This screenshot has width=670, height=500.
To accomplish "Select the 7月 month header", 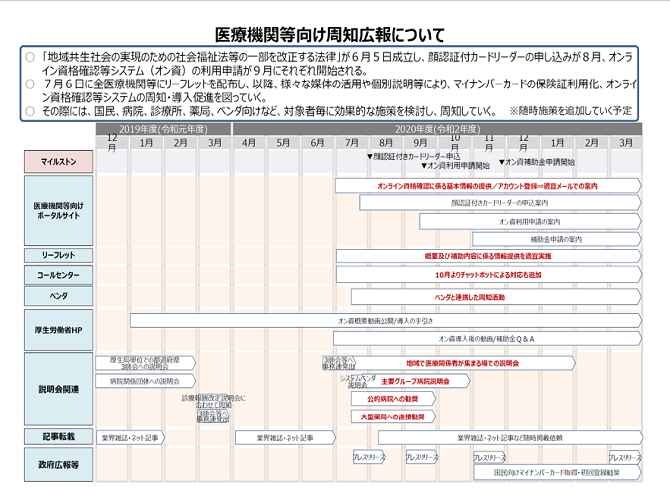I will tap(352, 142).
